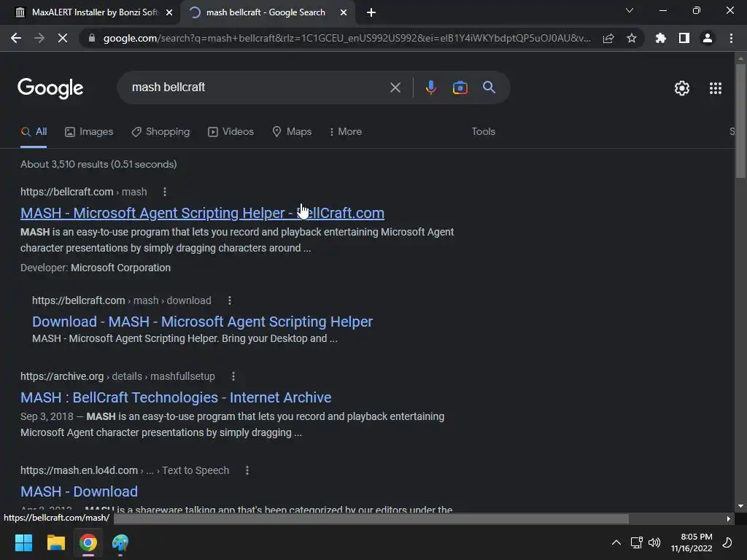
Task: Start voice search with the microphone icon
Action: pyautogui.click(x=430, y=87)
